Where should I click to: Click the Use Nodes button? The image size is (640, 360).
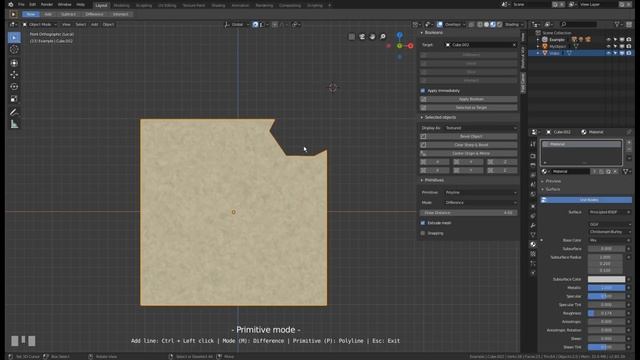pos(586,200)
